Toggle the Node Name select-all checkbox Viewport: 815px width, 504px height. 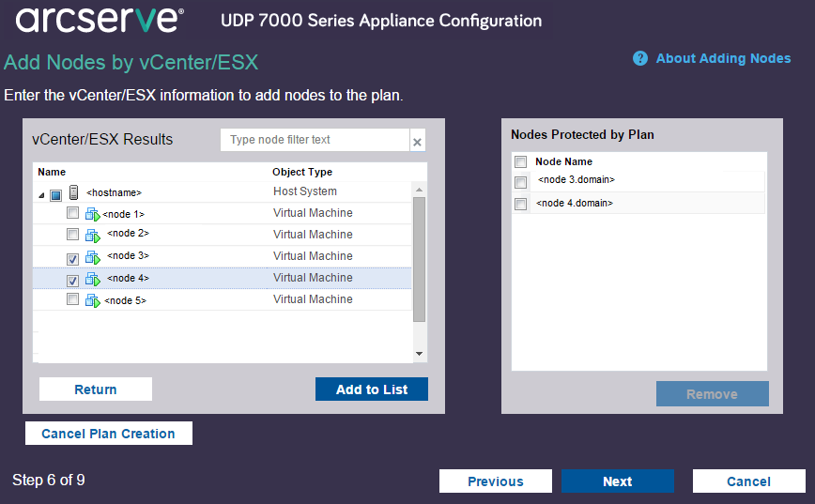pos(521,162)
